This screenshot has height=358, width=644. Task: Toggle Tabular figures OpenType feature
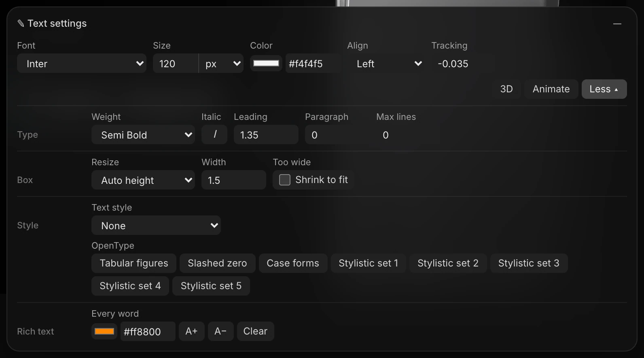[134, 263]
